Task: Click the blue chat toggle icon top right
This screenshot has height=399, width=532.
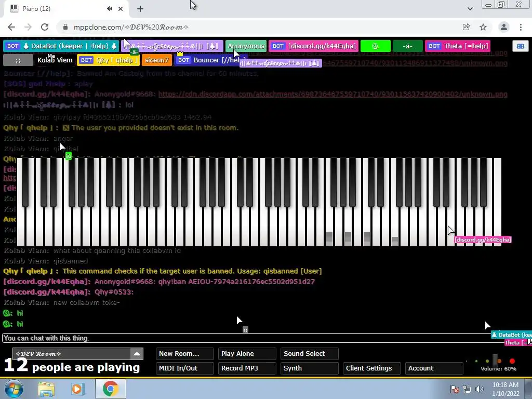Action: 521,46
